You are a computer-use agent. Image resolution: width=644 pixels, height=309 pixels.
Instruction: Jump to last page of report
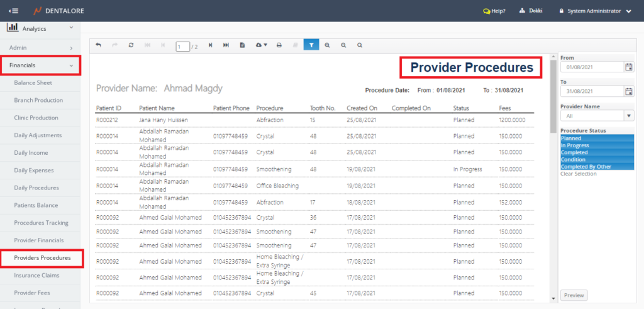click(226, 45)
